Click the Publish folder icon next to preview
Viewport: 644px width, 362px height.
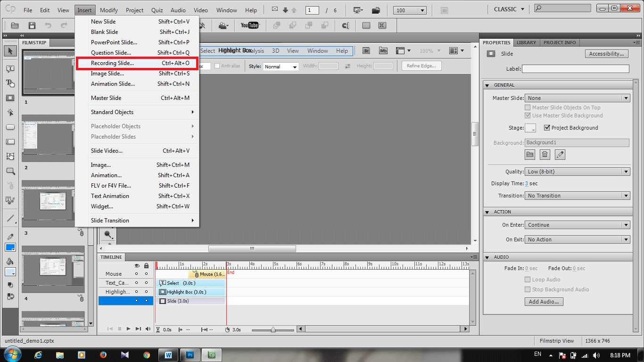point(376,10)
